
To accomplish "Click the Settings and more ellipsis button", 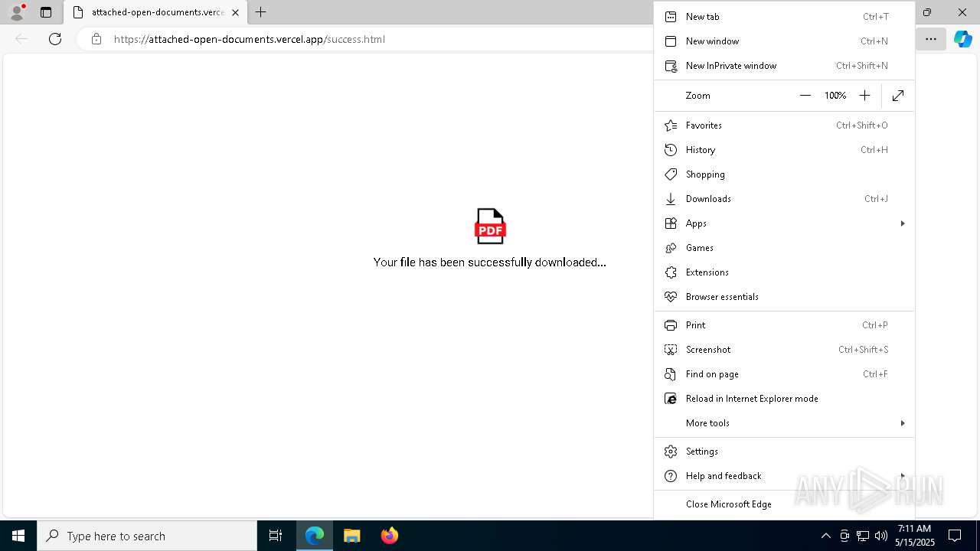I will (931, 39).
